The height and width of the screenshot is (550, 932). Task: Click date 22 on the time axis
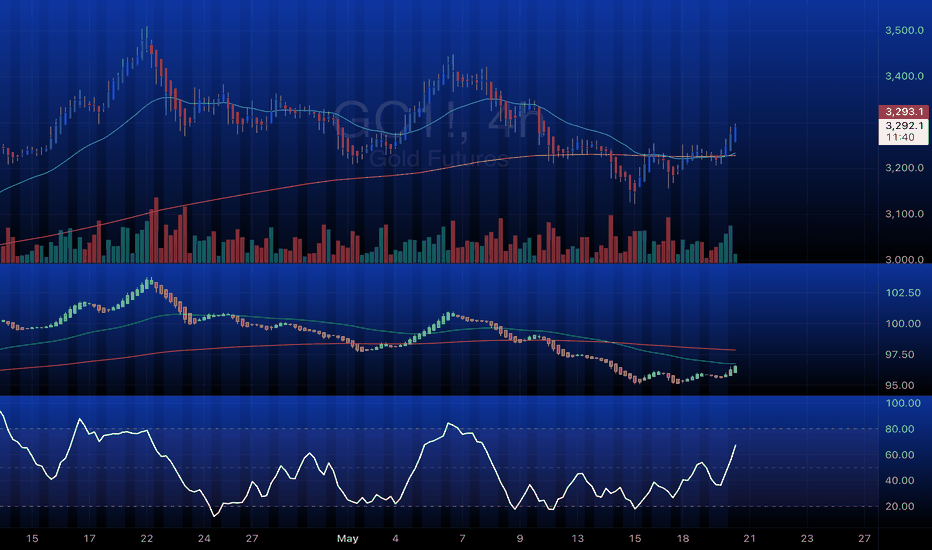pos(147,539)
